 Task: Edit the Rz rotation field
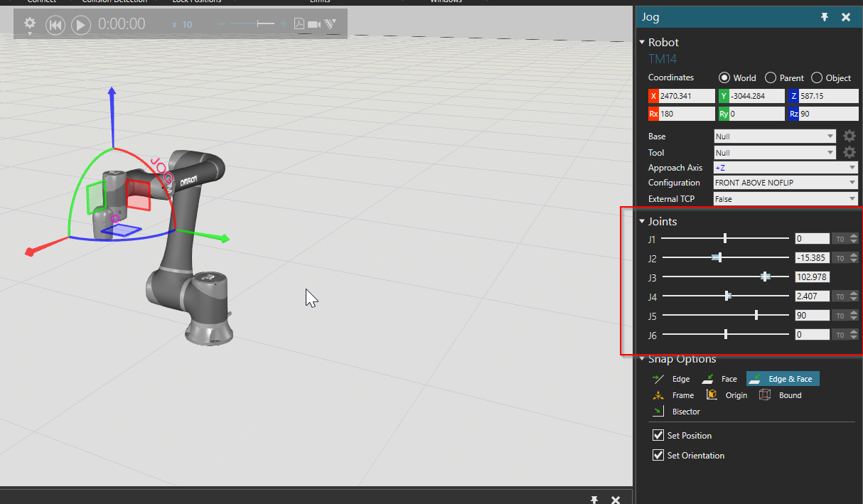pos(830,114)
